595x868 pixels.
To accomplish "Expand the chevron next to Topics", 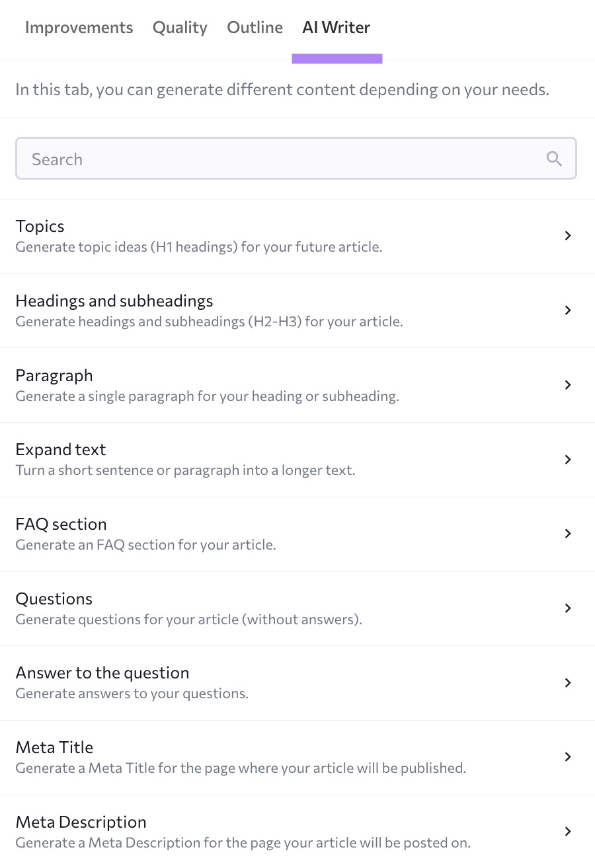I will click(567, 235).
